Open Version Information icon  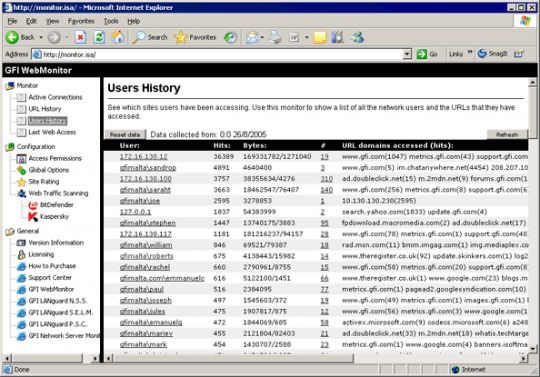[x=21, y=243]
